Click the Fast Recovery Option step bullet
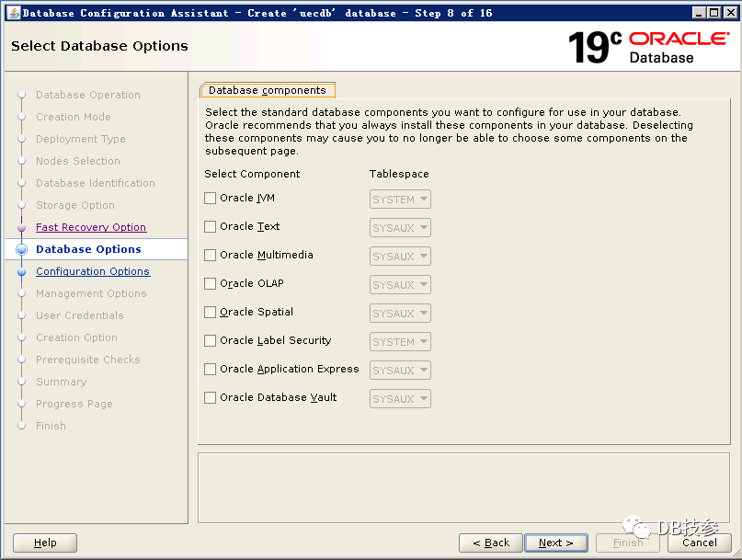Viewport: 742px width, 560px height. click(x=21, y=227)
